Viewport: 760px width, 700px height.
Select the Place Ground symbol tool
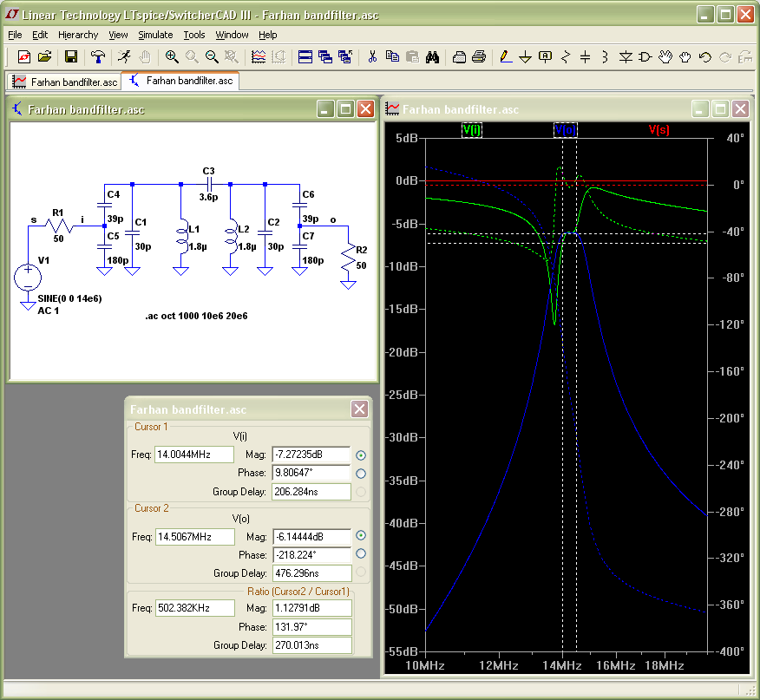point(525,57)
